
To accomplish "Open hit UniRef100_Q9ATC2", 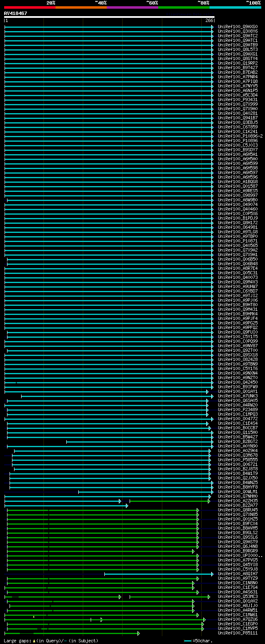I will click(x=238, y=36).
